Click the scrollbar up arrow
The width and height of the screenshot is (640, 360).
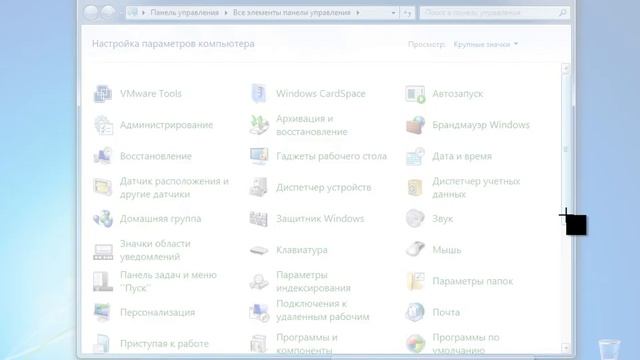[565, 68]
